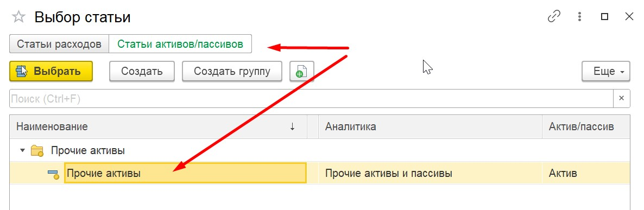Copy link via chain icon
The image size is (644, 210).
click(x=554, y=16)
